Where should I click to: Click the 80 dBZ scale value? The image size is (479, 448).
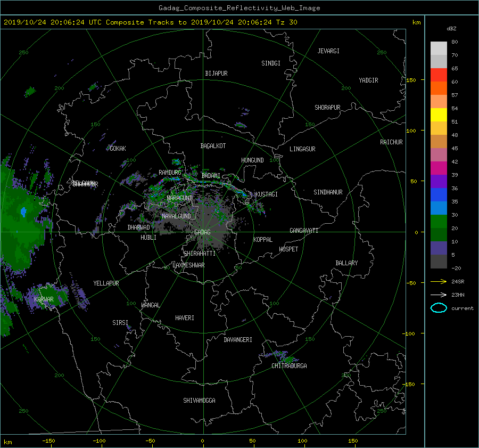coord(455,42)
